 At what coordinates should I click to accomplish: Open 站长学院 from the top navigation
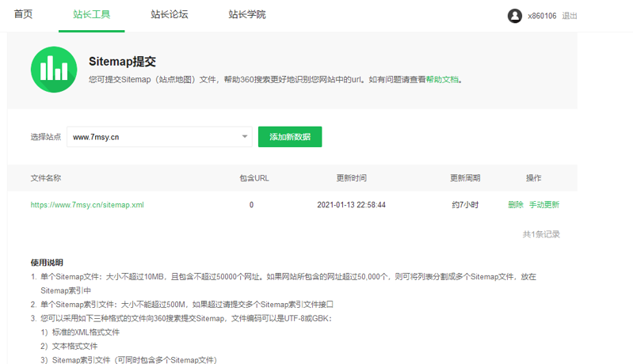[x=247, y=14]
